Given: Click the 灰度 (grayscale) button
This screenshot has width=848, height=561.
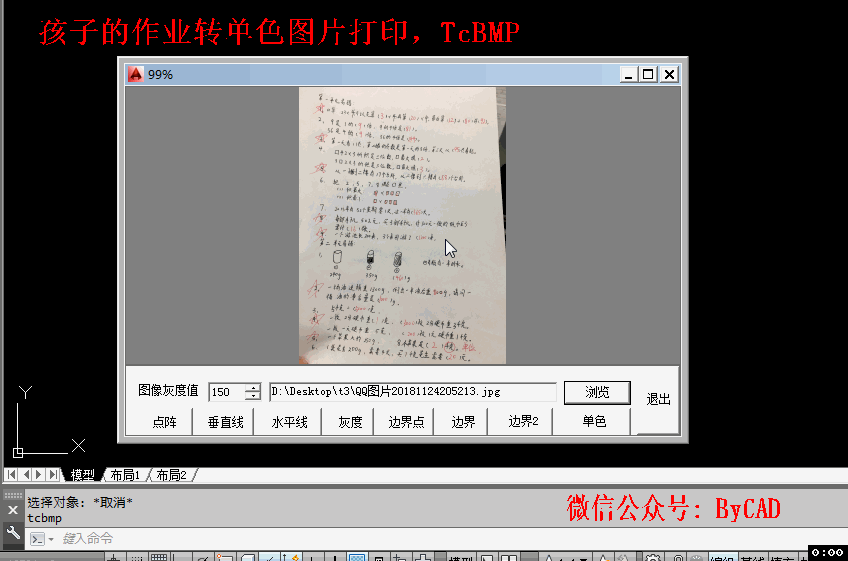Looking at the screenshot, I should [350, 422].
